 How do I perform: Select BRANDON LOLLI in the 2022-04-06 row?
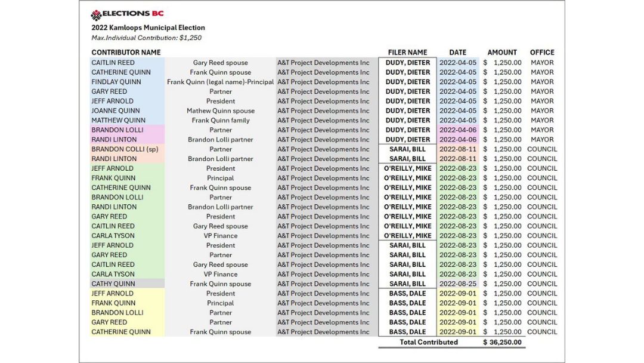coord(117,130)
